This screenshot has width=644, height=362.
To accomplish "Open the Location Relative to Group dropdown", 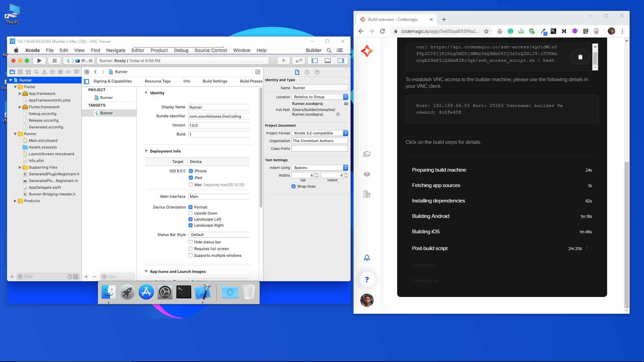I will tap(320, 97).
